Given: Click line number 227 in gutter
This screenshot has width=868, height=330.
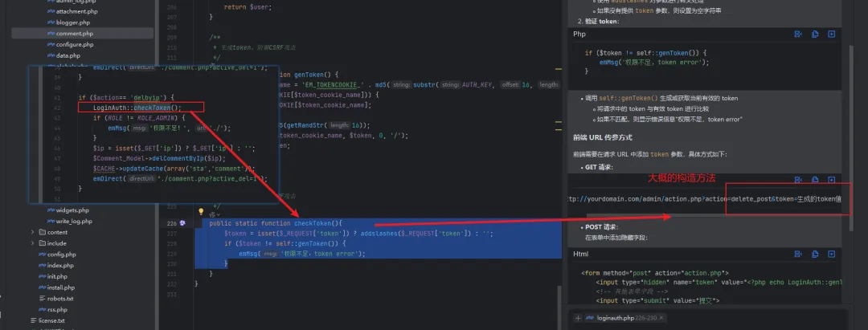Looking at the screenshot, I should point(171,234).
